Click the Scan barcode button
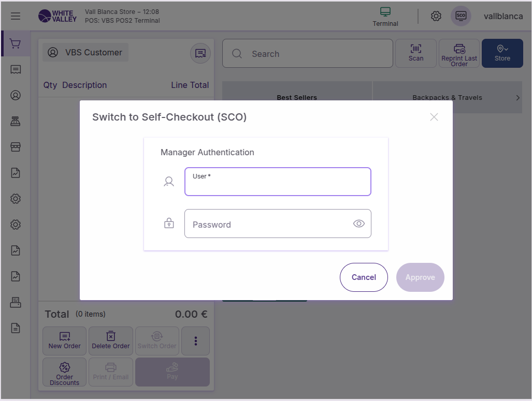 tap(415, 53)
